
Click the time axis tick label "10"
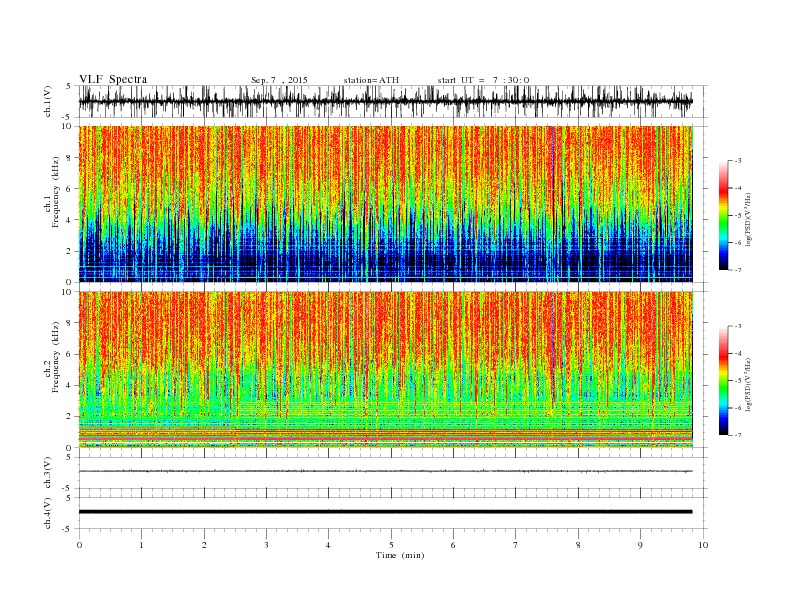[703, 545]
